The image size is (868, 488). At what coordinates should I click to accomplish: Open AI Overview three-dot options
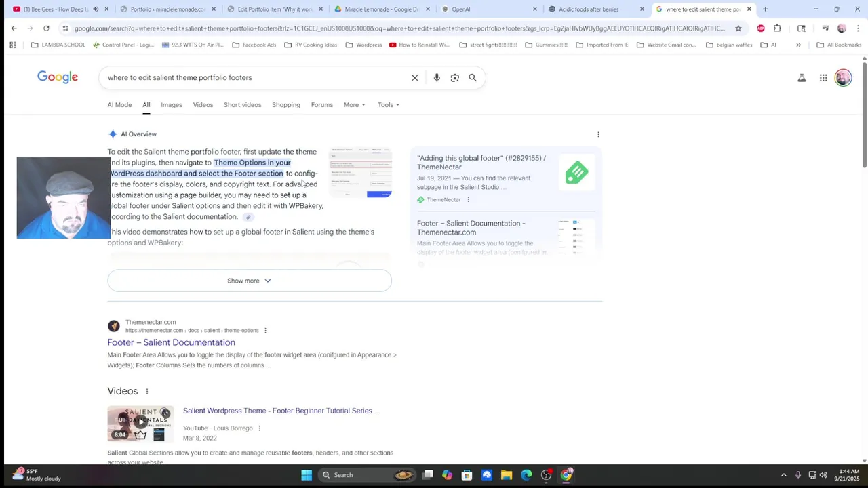[598, 134]
